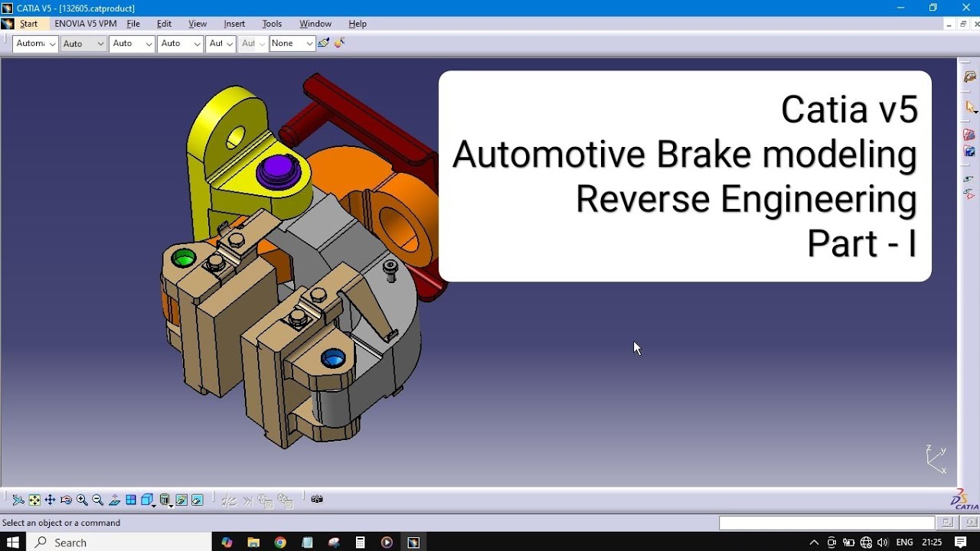The height and width of the screenshot is (551, 980).
Task: Open Calculator from the taskbar
Action: (360, 542)
